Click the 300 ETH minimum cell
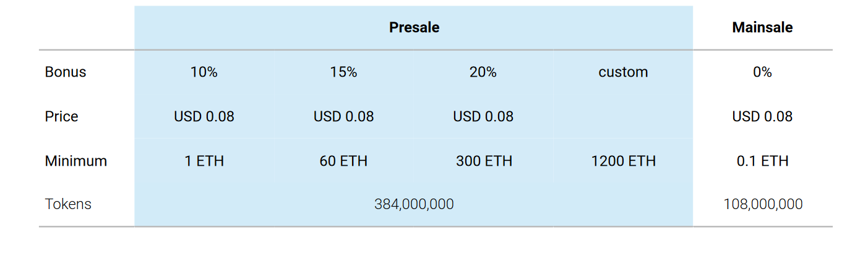 pos(484,161)
